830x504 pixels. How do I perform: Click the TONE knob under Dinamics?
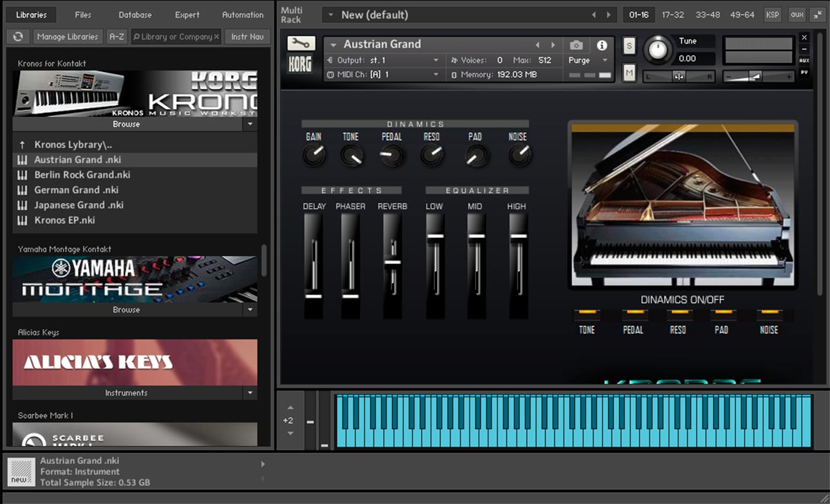point(351,155)
